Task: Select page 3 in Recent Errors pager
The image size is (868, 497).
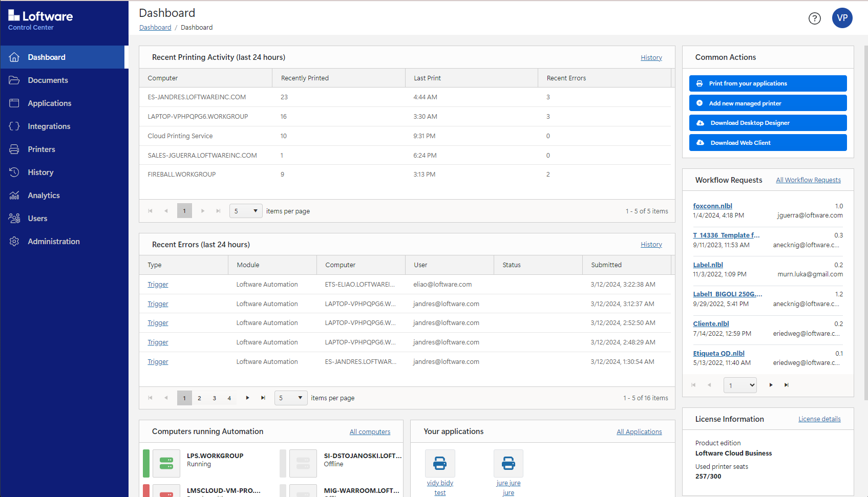Action: 215,398
